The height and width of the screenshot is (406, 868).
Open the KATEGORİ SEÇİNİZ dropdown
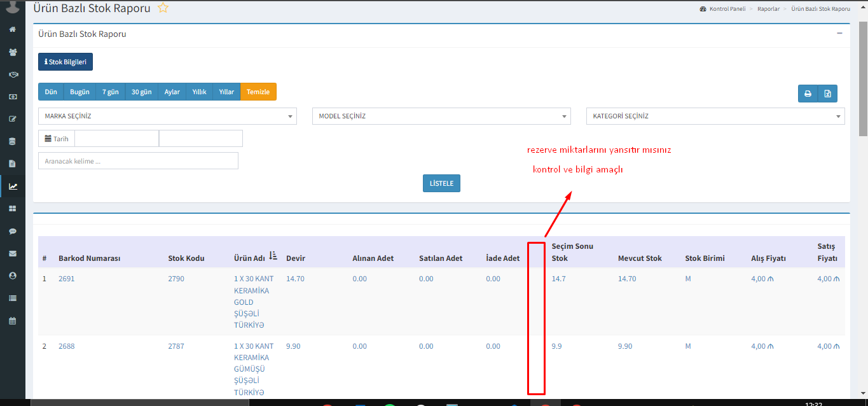click(715, 116)
